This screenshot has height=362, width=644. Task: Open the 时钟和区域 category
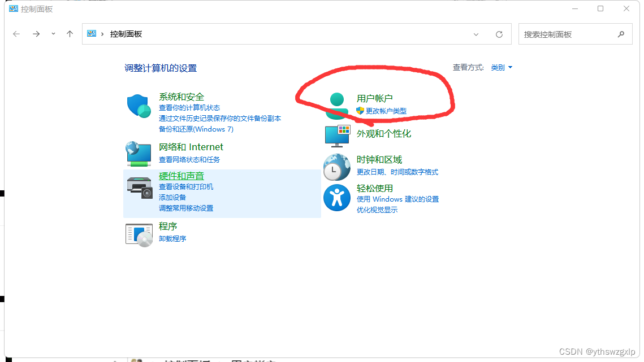click(379, 160)
